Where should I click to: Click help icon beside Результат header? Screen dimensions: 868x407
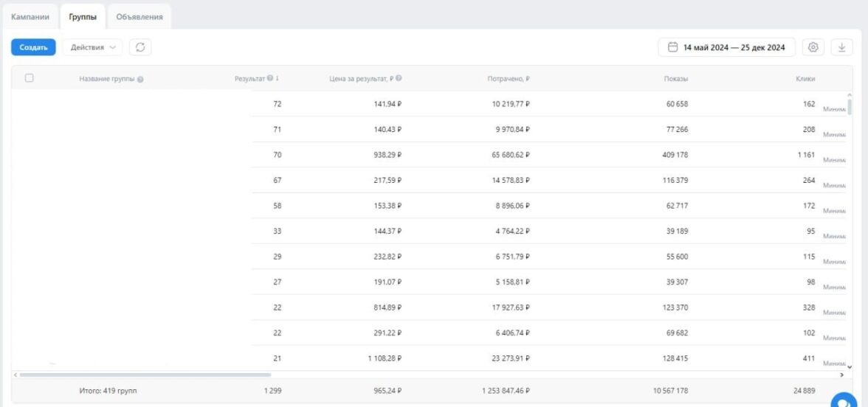[x=270, y=79]
